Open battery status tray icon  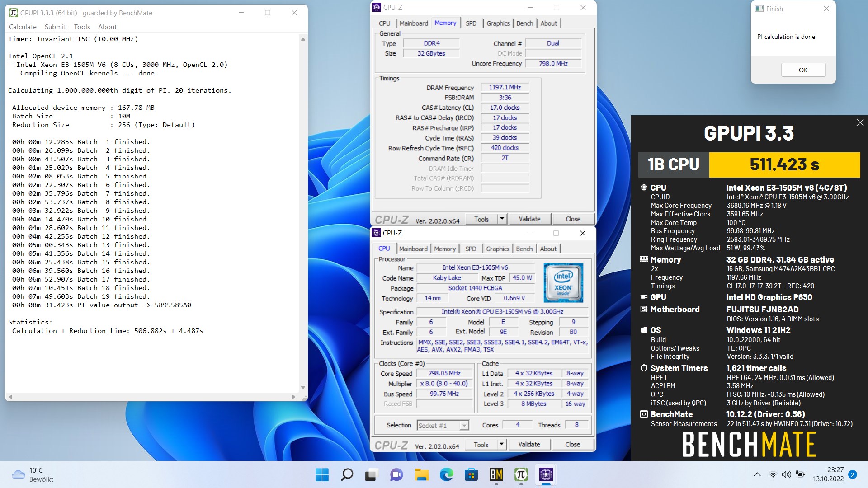(x=800, y=474)
